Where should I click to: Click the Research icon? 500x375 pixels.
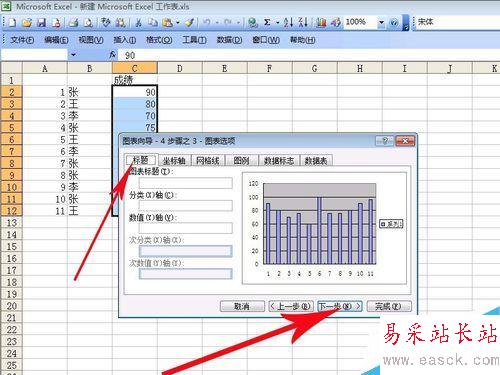click(120, 22)
